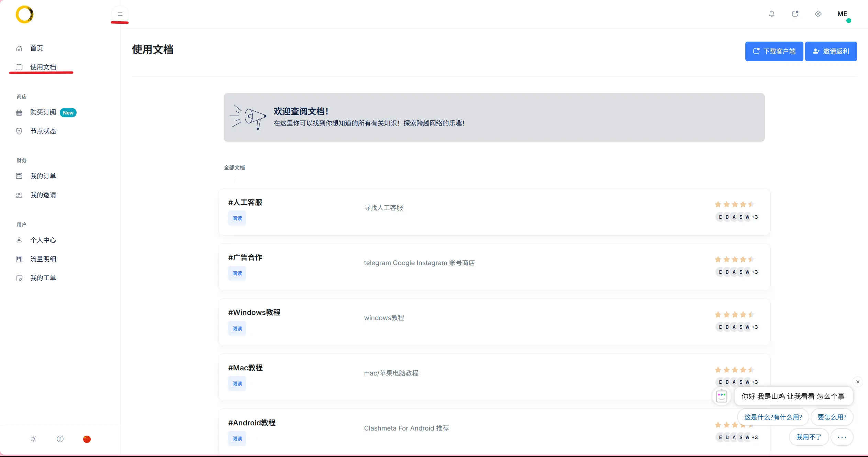Close the chatbot popup bubble
Image resolution: width=868 pixels, height=457 pixels.
(857, 382)
